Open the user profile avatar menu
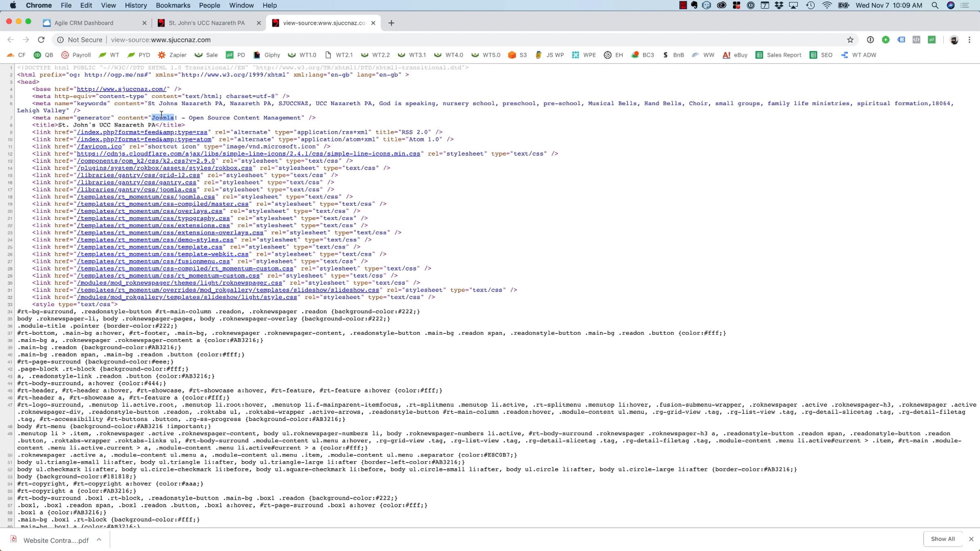This screenshot has height=551, width=980. (x=954, y=40)
